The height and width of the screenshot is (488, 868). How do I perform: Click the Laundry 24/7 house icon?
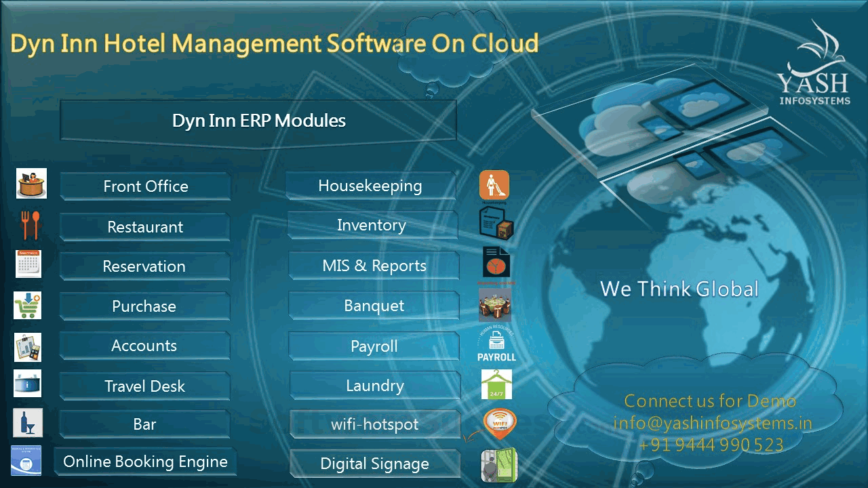497,384
